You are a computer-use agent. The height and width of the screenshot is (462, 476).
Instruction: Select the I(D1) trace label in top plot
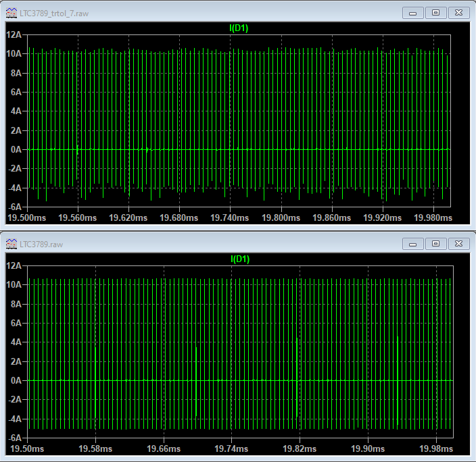[x=239, y=28]
